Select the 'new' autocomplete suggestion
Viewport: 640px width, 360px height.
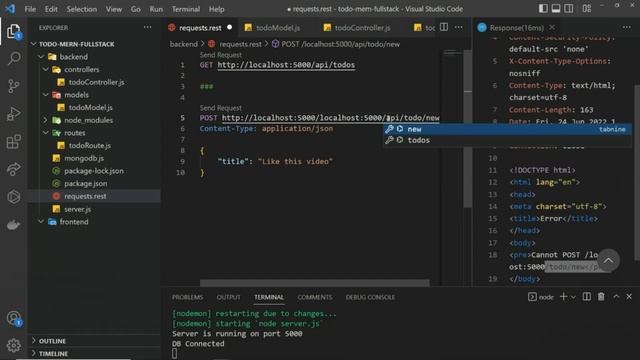pos(507,129)
